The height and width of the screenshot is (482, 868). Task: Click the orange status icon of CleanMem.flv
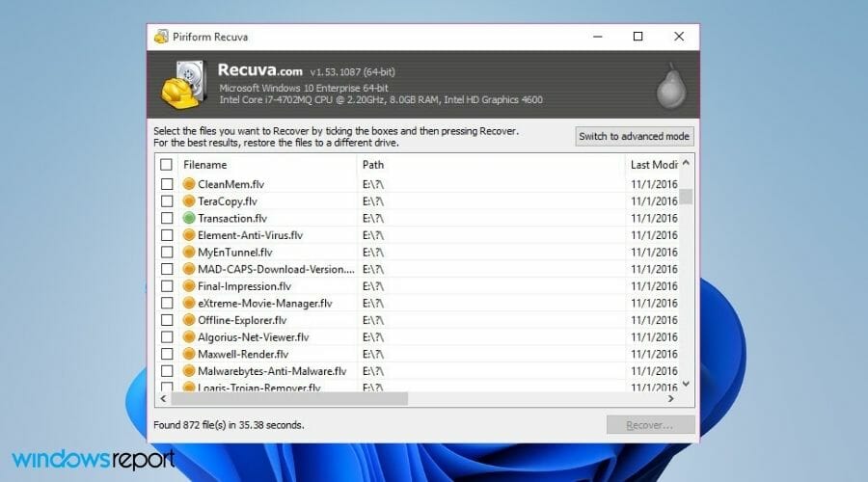point(189,184)
